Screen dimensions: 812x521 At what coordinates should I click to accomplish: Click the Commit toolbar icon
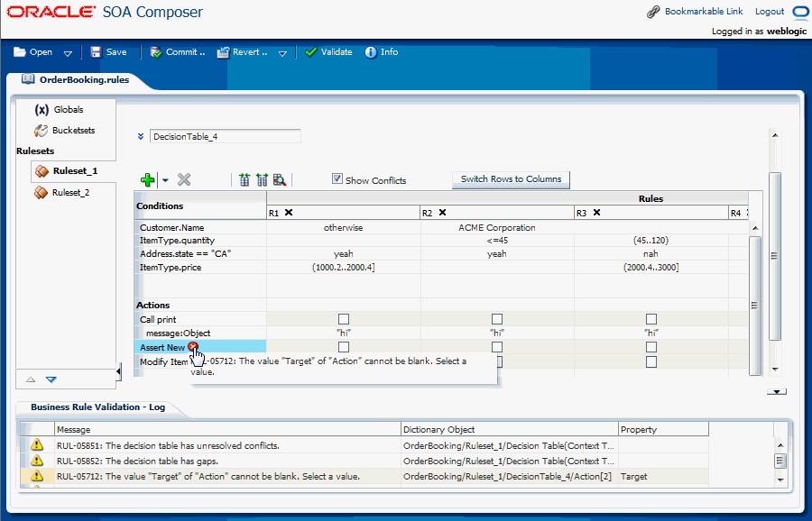(x=155, y=52)
